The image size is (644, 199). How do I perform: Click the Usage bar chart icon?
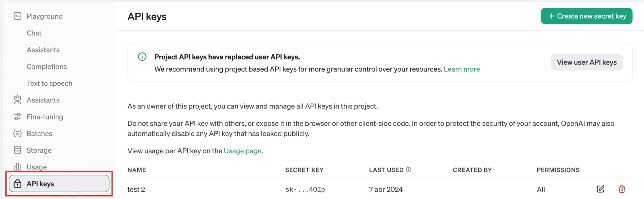[x=18, y=167]
